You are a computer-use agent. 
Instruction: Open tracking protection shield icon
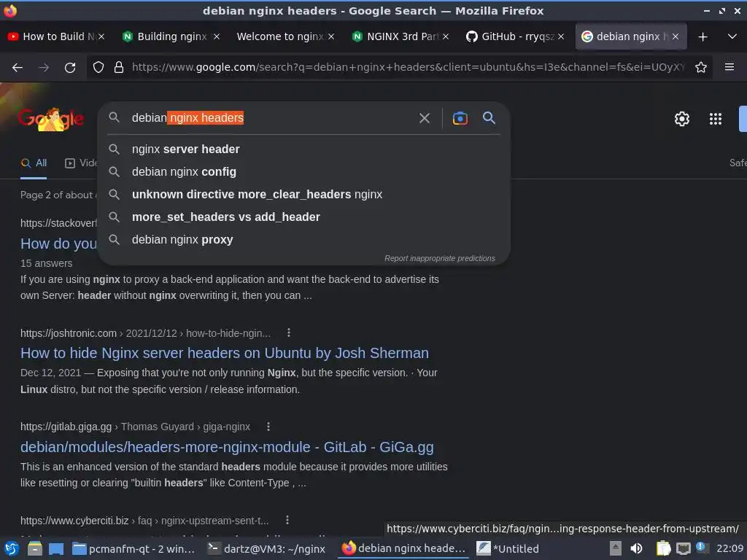tap(98, 68)
